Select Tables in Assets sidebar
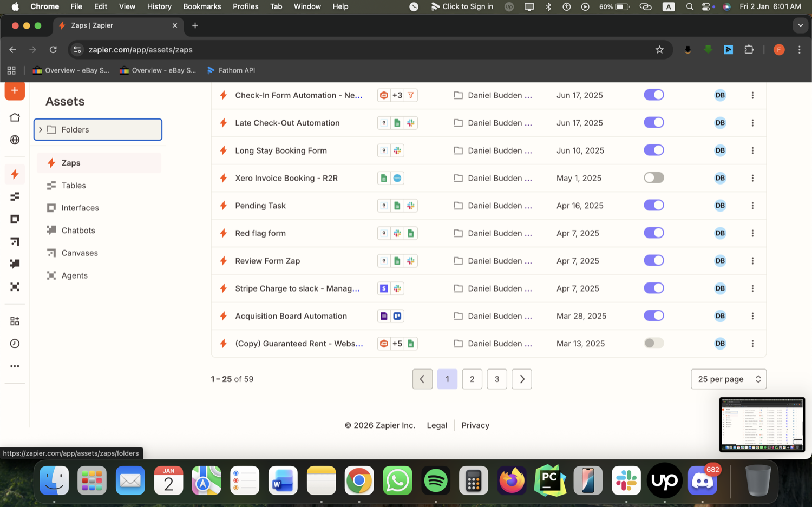This screenshot has width=812, height=507. coord(99,186)
